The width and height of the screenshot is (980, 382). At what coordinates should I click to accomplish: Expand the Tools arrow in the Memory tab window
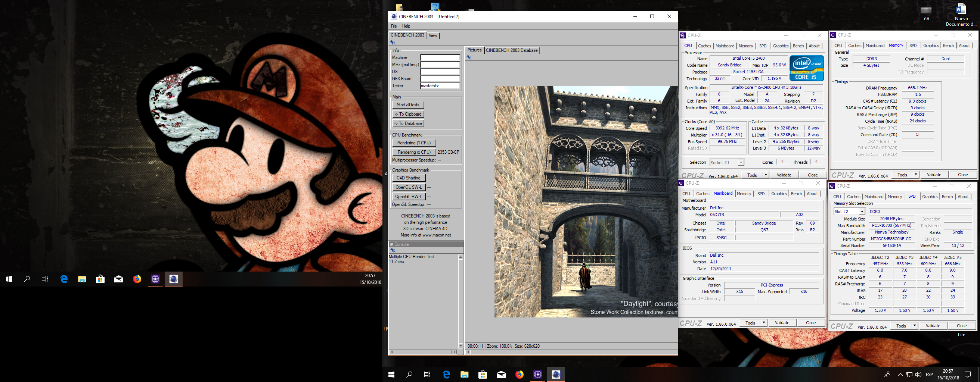pyautogui.click(x=916, y=175)
